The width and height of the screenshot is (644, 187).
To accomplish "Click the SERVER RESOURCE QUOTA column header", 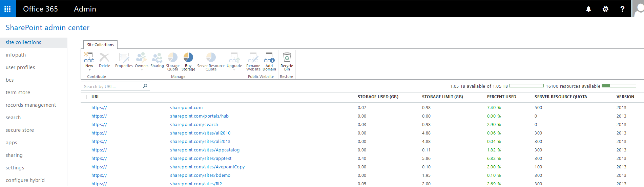I will coord(561,97).
